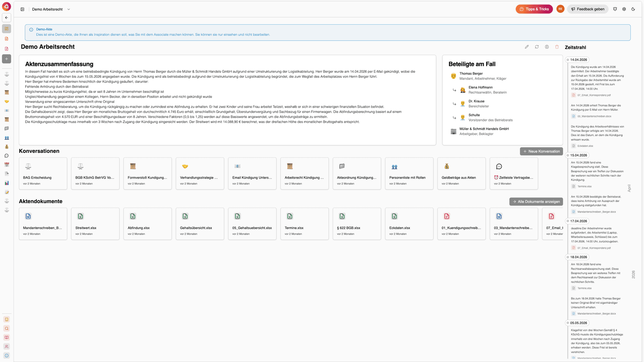Click the brain icon next to refresh
Viewport: 644px width, 362px height.
[x=547, y=47]
